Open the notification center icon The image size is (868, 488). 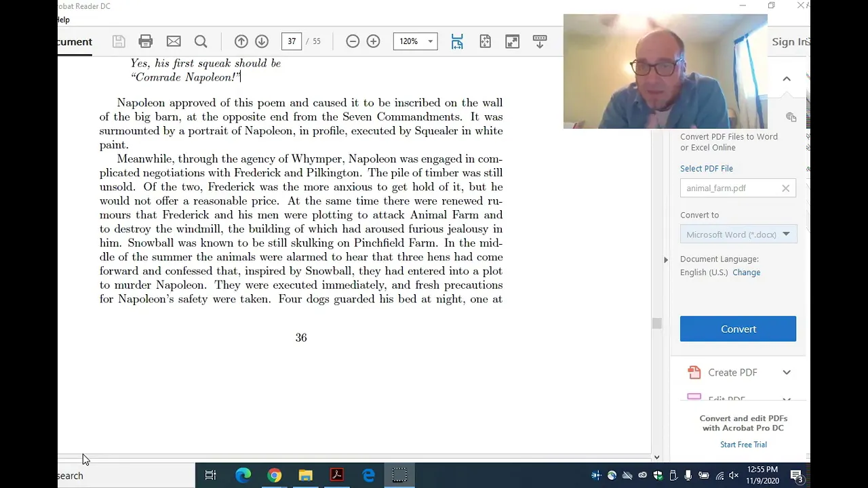[x=797, y=476]
